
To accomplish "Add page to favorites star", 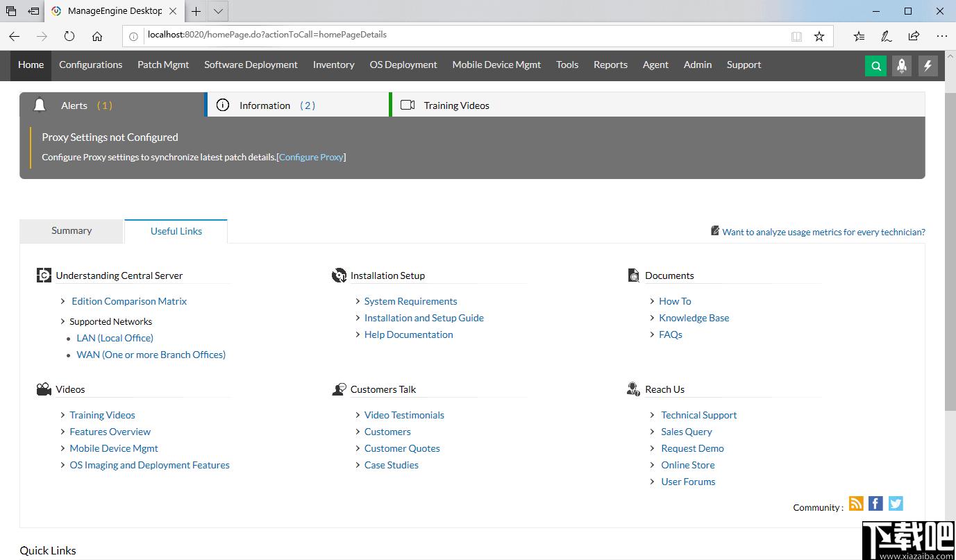I will point(819,36).
